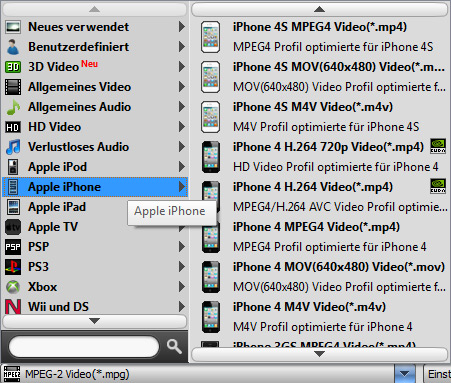451x383 pixels.
Task: Select the Apple TV category
Action: click(x=95, y=227)
